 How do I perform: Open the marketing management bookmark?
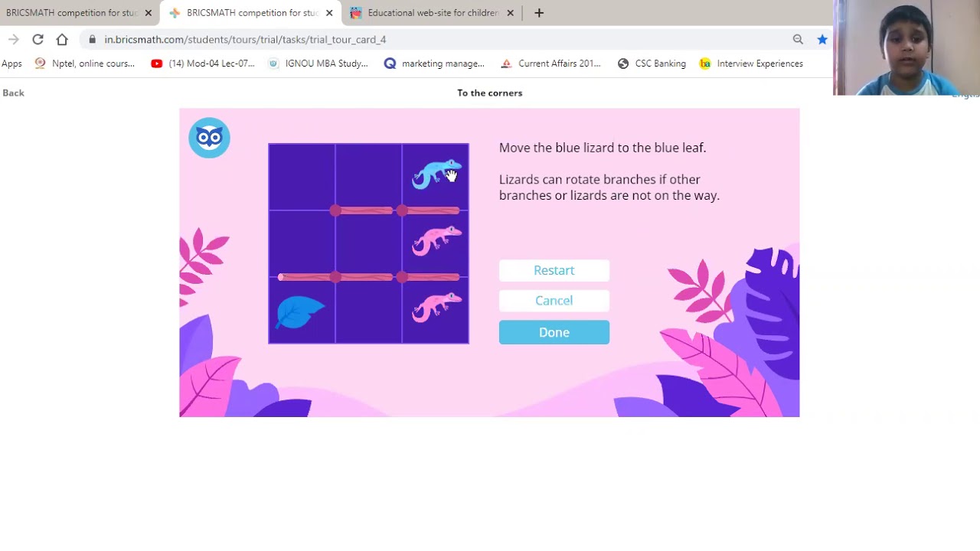coord(434,64)
